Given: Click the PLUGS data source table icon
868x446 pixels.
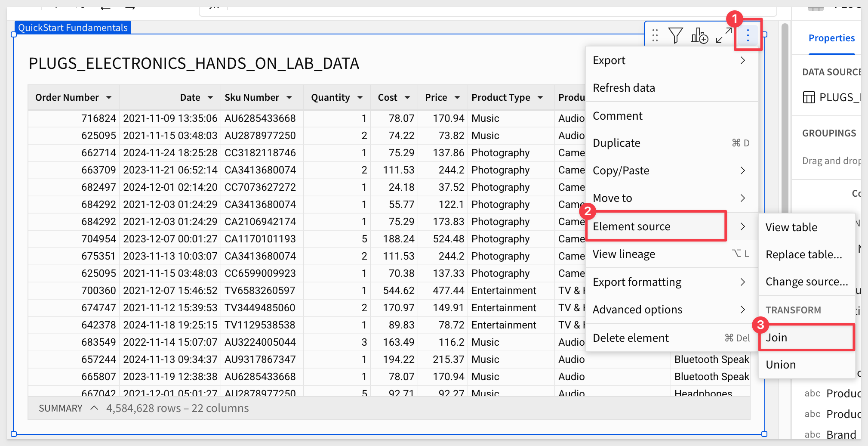Looking at the screenshot, I should (x=809, y=98).
